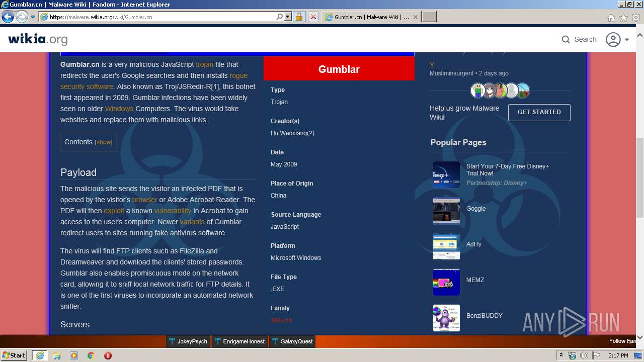Open the BonziBUDDY page thumbnail
This screenshot has height=362, width=644.
446,318
